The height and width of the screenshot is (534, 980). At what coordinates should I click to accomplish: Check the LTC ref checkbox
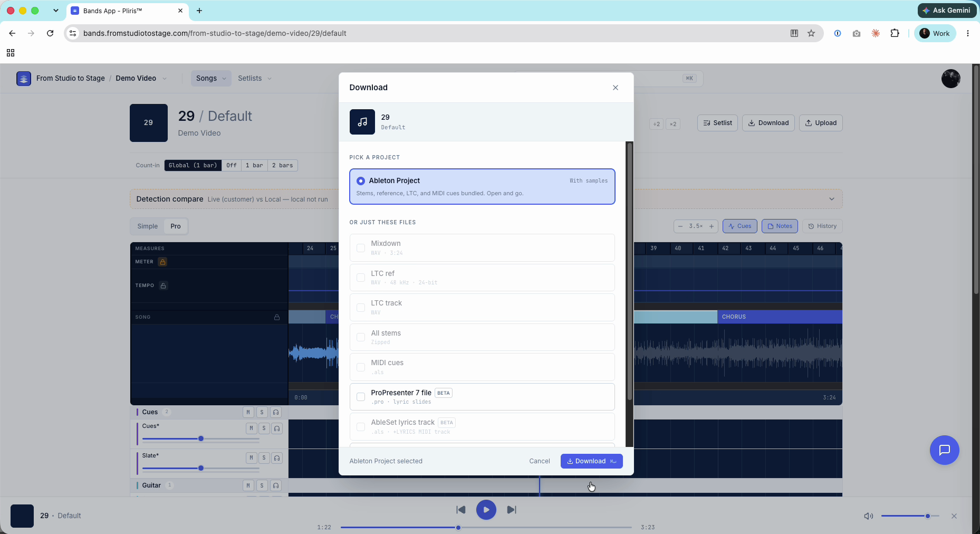[361, 278]
